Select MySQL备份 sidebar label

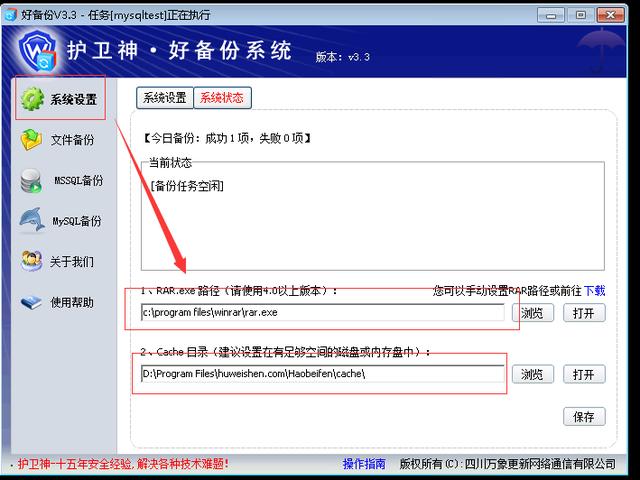click(x=77, y=221)
